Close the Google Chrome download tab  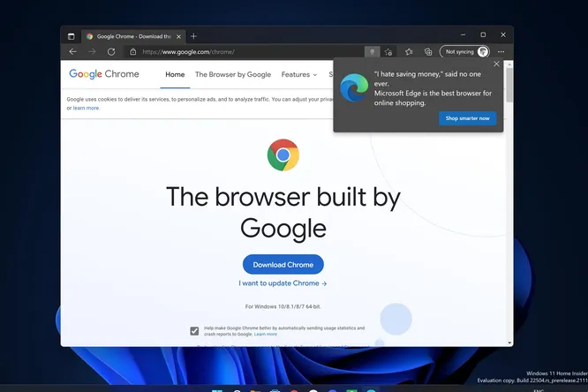178,36
